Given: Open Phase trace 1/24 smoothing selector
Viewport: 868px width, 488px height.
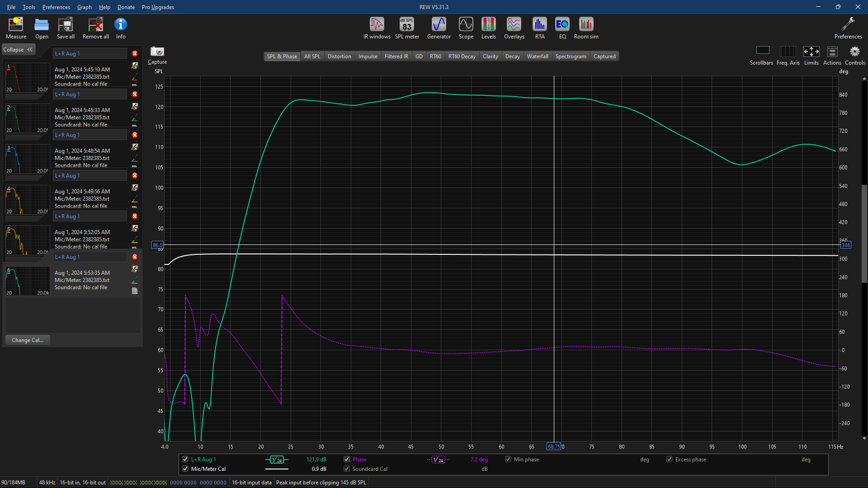Looking at the screenshot, I should [x=438, y=460].
